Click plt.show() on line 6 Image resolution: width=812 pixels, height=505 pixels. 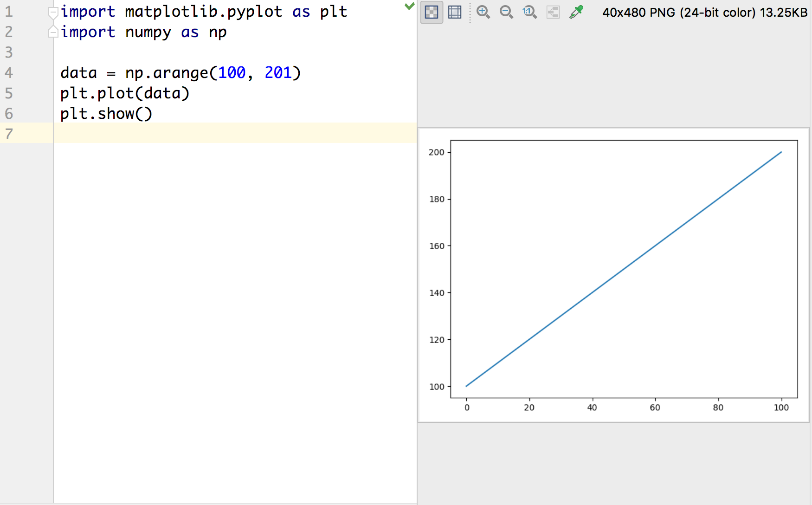(106, 114)
